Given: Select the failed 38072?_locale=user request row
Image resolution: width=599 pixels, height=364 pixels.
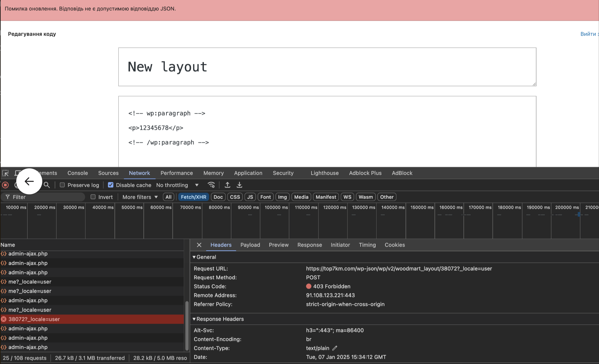Looking at the screenshot, I should point(92,319).
